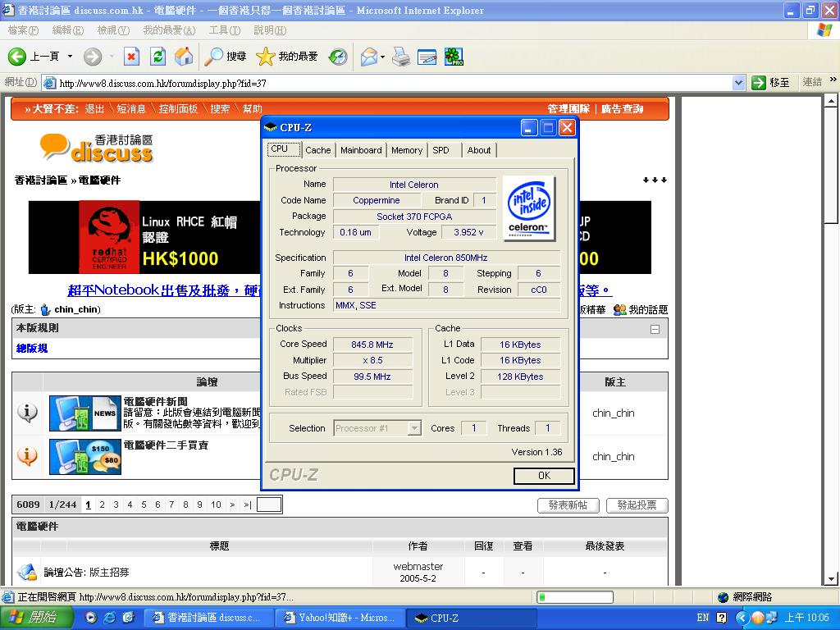840x630 pixels.
Task: Click the Intel Inside Celeron logo
Action: tap(529, 208)
